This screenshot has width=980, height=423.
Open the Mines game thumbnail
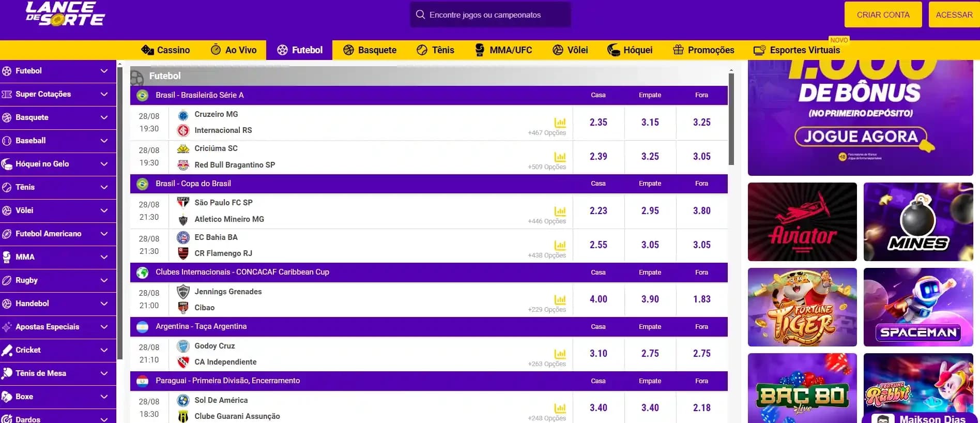coord(918,222)
